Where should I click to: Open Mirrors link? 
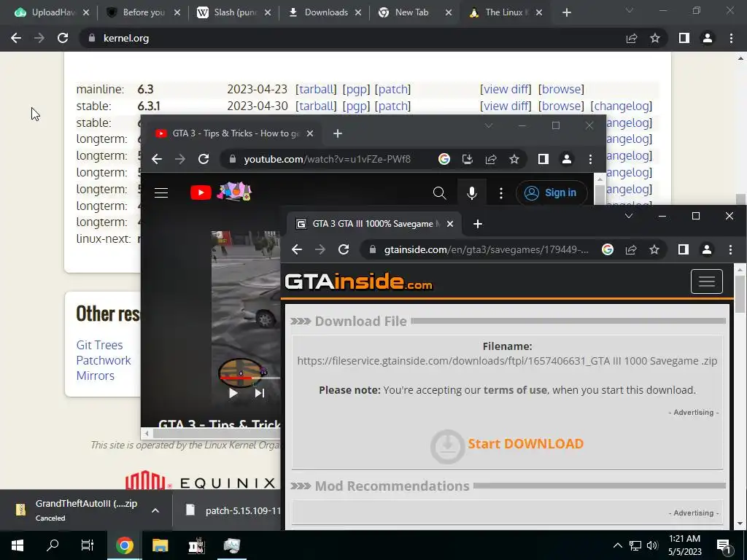[96, 376]
